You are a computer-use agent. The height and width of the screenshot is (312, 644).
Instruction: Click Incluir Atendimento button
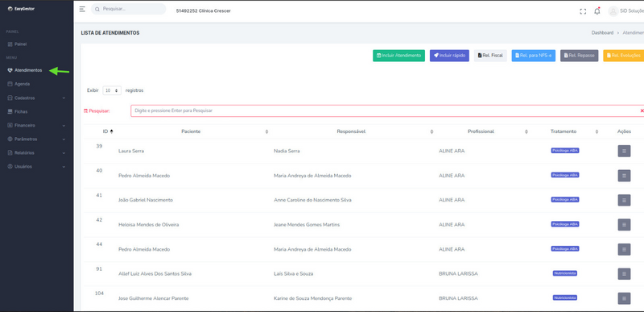pos(398,56)
